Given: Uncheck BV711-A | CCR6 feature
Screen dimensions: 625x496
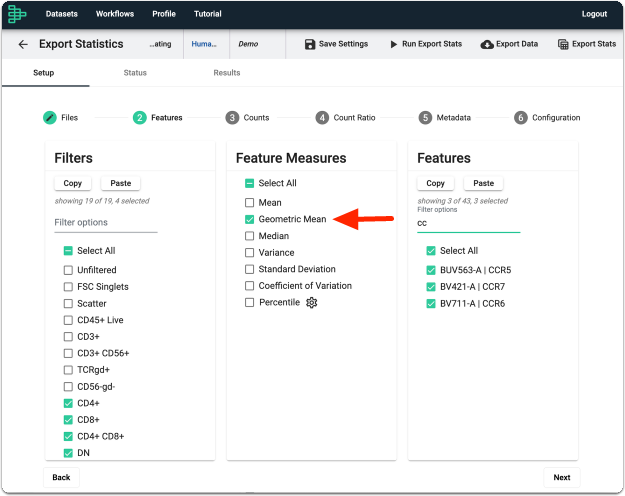Looking at the screenshot, I should (431, 303).
